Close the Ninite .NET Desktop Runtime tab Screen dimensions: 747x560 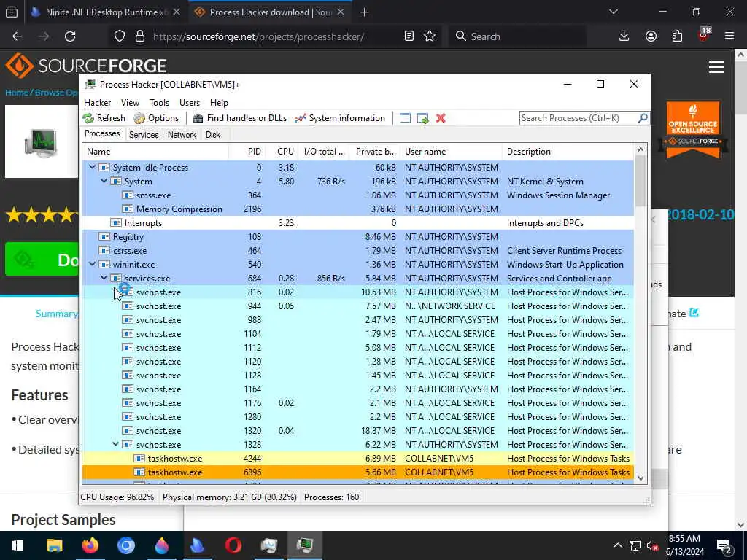coord(177,12)
